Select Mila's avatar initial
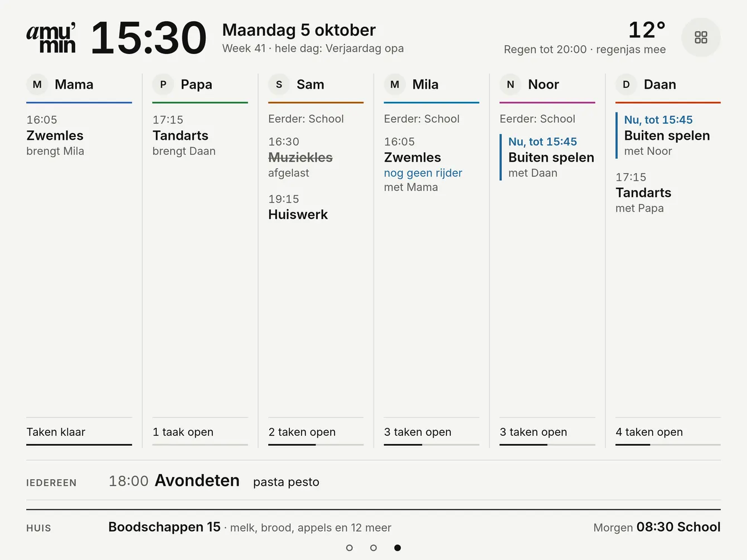This screenshot has width=747, height=560. click(395, 85)
